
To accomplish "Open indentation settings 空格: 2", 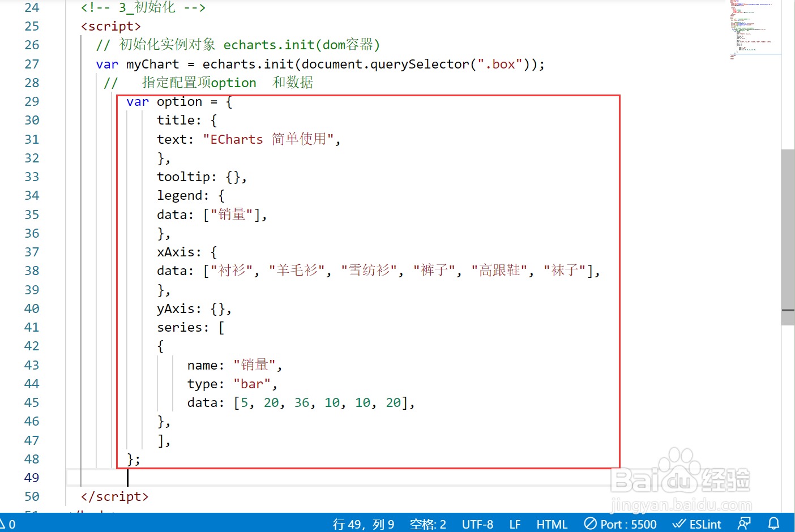I will click(428, 524).
